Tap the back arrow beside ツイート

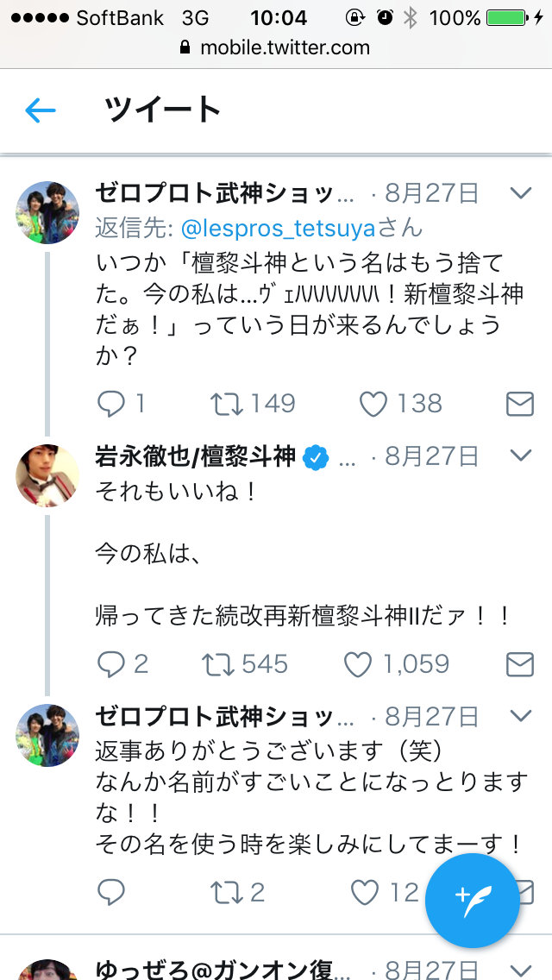41,110
